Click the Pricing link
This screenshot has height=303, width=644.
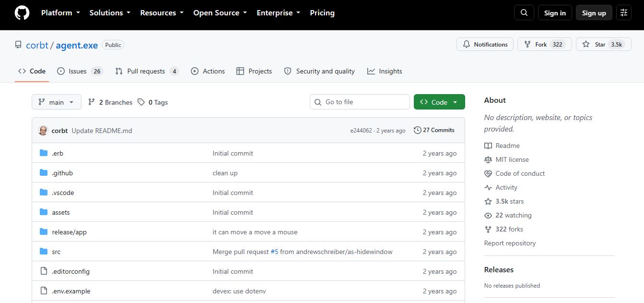click(322, 13)
